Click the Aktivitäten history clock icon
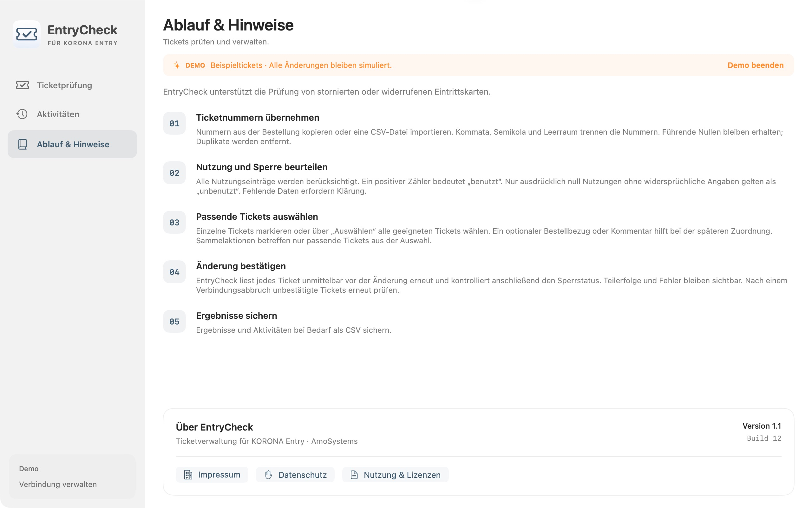 click(22, 114)
